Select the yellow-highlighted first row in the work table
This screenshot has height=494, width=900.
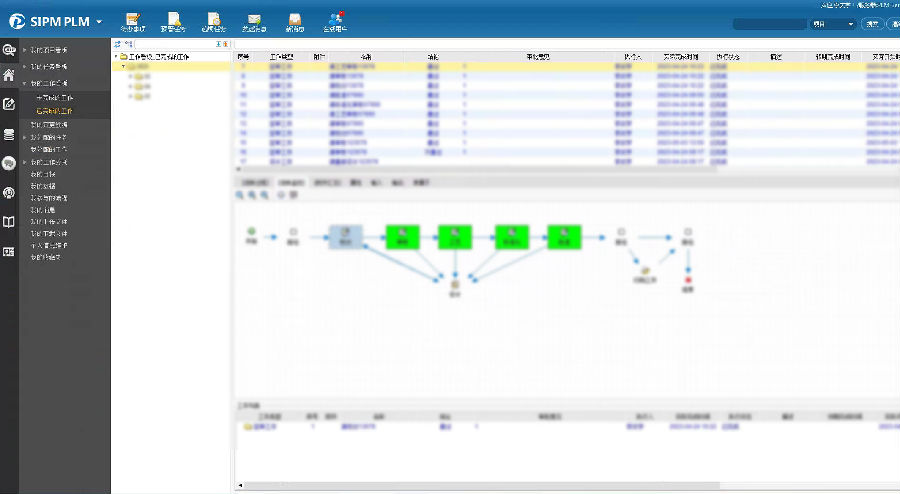[567, 67]
